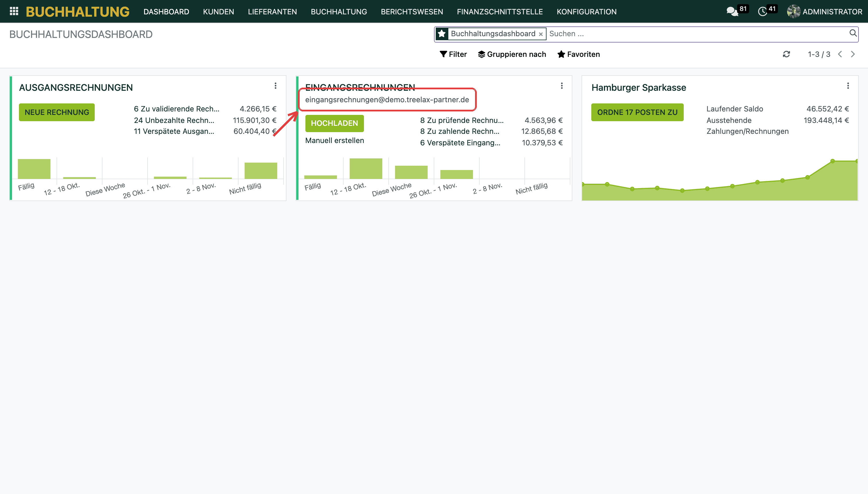Open the Dashboard menu

[x=166, y=11]
